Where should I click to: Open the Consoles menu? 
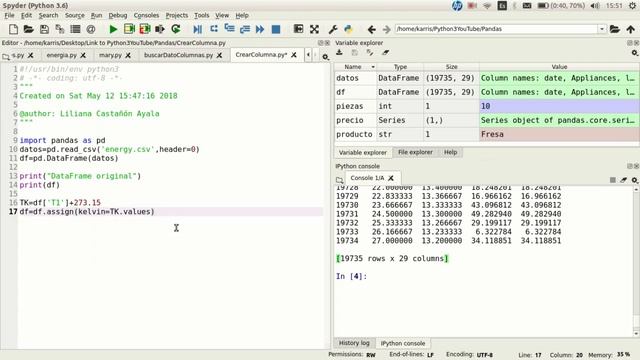click(x=146, y=16)
